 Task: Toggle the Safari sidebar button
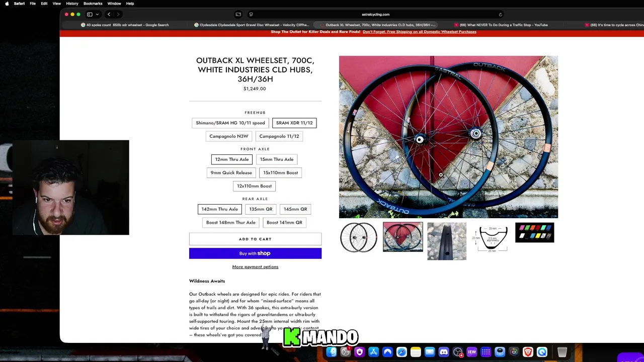pyautogui.click(x=90, y=15)
